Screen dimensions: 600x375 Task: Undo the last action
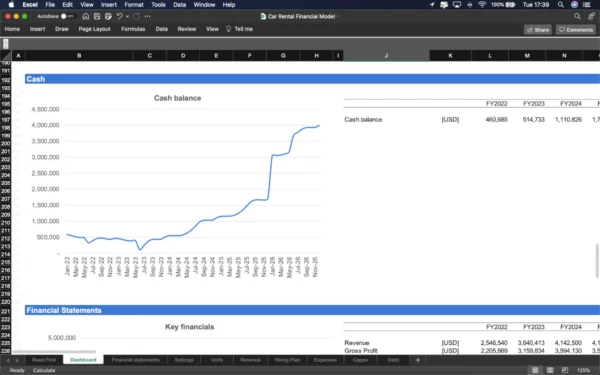[x=119, y=16]
